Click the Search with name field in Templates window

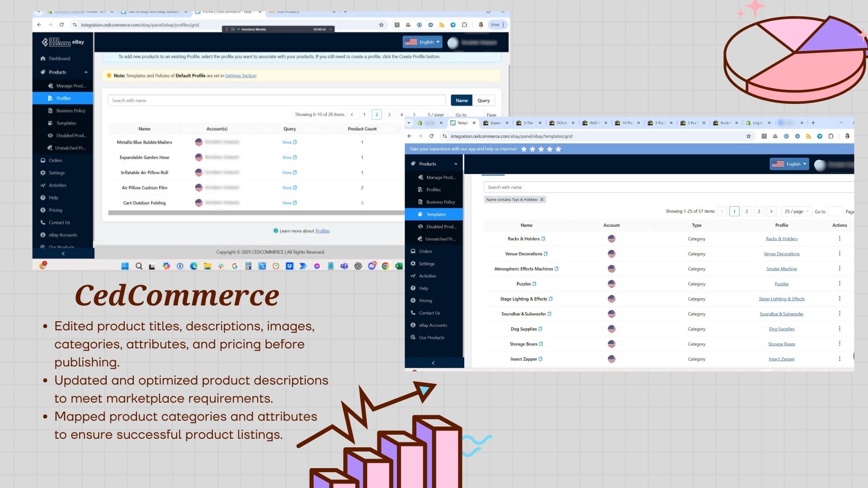tap(669, 188)
